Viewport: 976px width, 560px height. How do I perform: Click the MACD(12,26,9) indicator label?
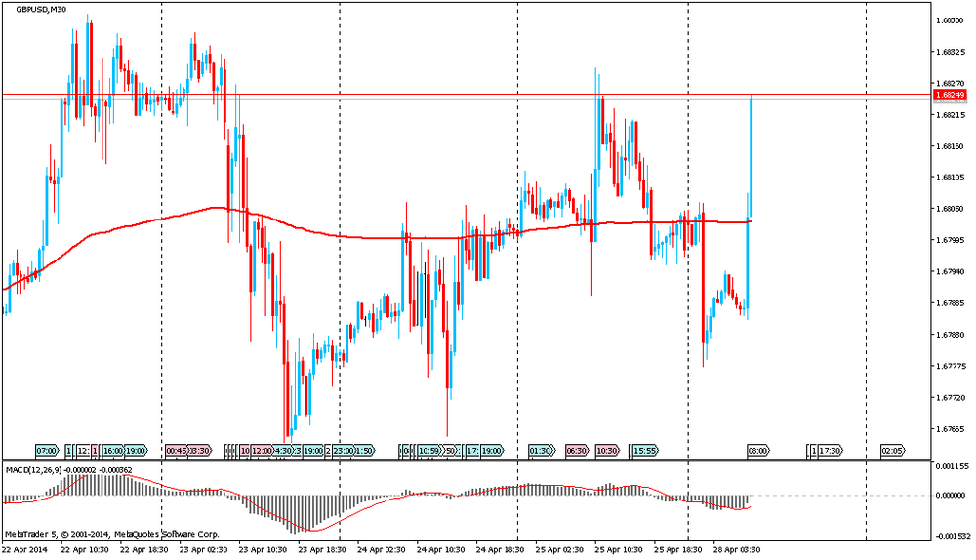(x=33, y=470)
